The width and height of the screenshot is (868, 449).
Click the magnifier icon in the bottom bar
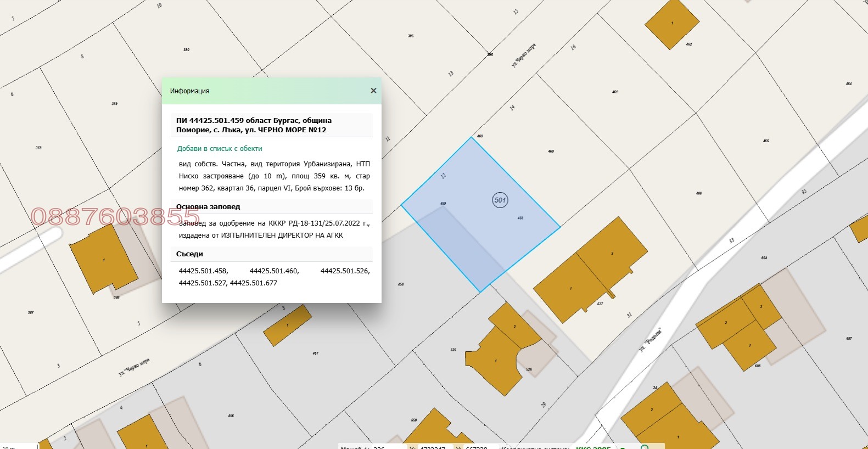tap(645, 447)
